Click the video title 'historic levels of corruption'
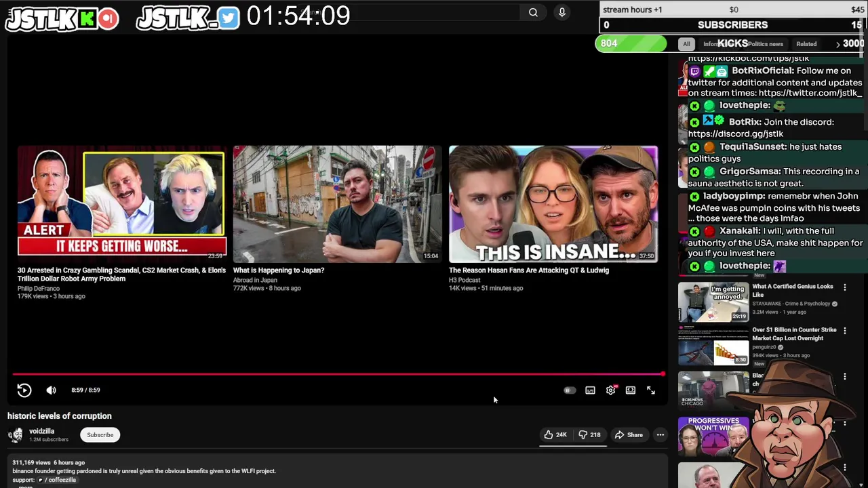The image size is (868, 488). [x=60, y=416]
